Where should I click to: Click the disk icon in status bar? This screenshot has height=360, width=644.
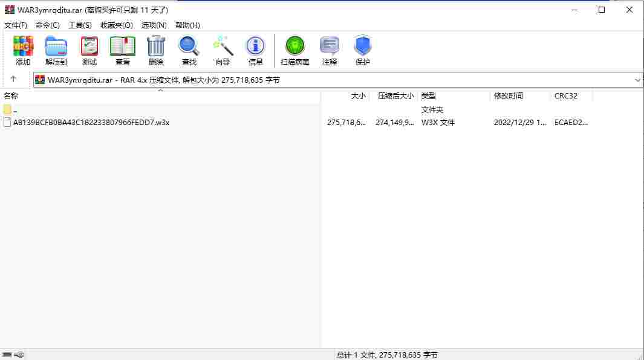tap(7, 355)
